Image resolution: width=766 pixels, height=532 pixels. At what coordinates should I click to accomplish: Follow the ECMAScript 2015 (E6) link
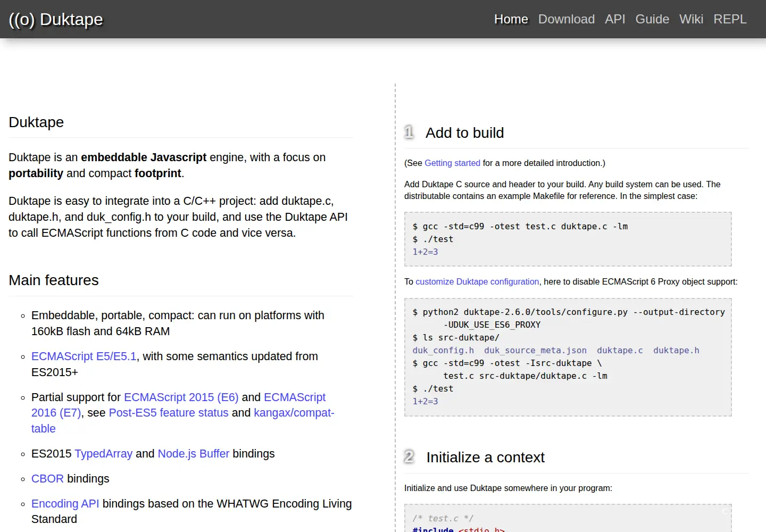click(181, 397)
